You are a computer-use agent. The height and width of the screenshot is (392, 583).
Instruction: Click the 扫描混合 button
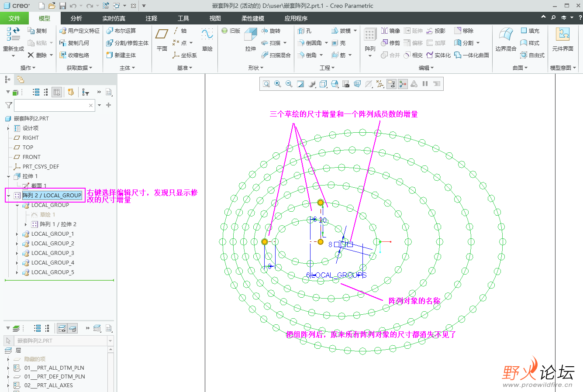point(276,55)
